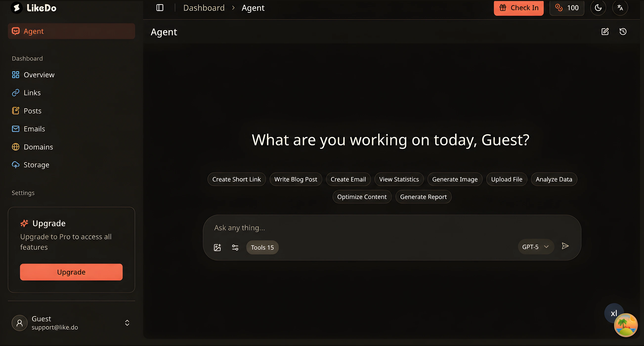
Task: Open the GPT-5 model dropdown
Action: click(536, 247)
